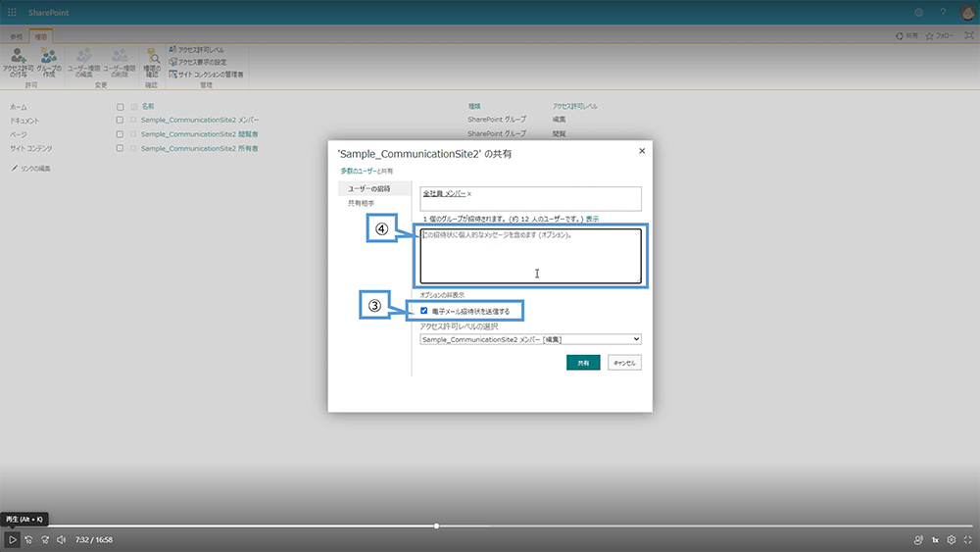Toggle the select-all checkbox beside 名前
Screen dimensions: 980x552
(x=120, y=107)
